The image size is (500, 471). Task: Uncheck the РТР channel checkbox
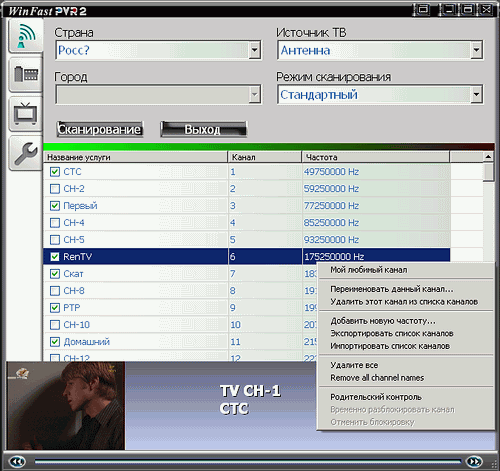(x=55, y=308)
